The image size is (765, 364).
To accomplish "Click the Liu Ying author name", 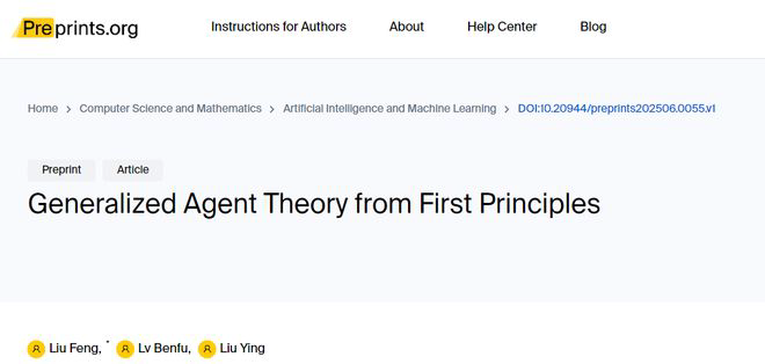I will pyautogui.click(x=242, y=348).
